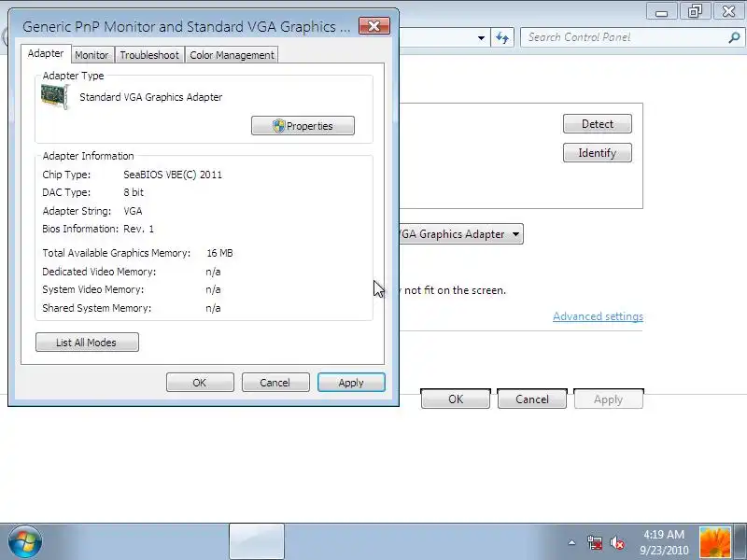The width and height of the screenshot is (747, 560).
Task: Confirm adapter dialog with OK
Action: [x=200, y=383]
